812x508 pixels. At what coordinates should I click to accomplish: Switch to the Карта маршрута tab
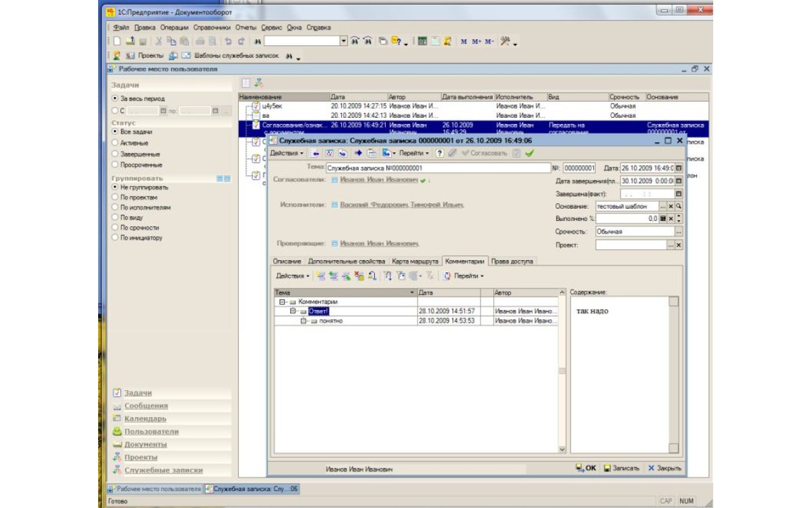click(x=415, y=261)
